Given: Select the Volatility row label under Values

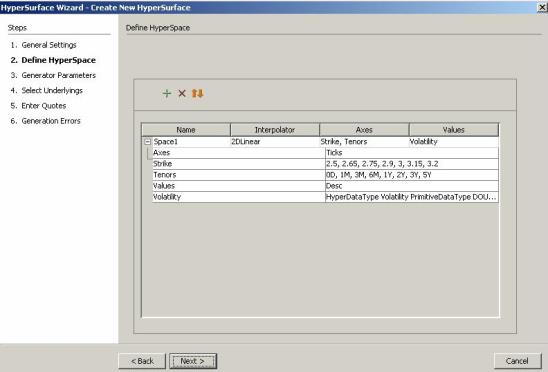Looking at the screenshot, I should (239, 197).
